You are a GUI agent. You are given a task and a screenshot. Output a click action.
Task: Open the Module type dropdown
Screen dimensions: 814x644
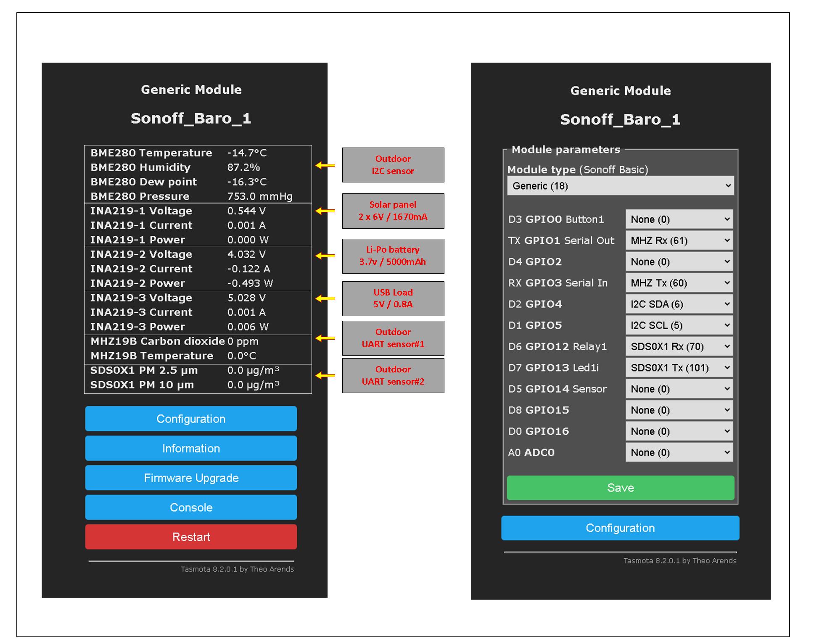[620, 186]
